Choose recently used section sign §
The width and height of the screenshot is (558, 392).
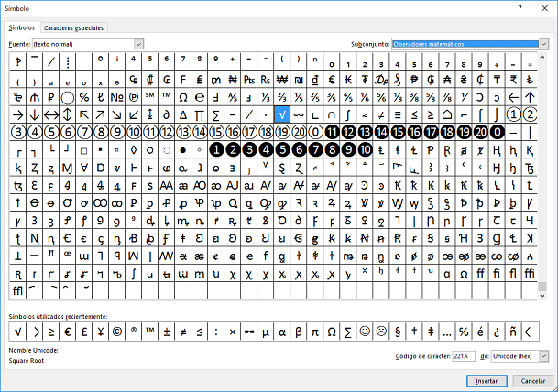tap(398, 332)
